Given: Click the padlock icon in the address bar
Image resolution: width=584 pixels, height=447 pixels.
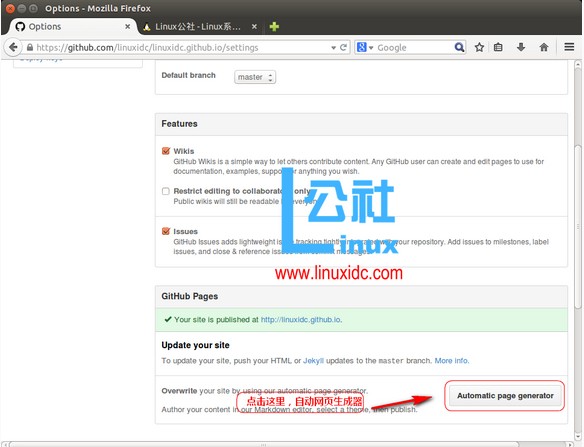Looking at the screenshot, I should click(30, 47).
